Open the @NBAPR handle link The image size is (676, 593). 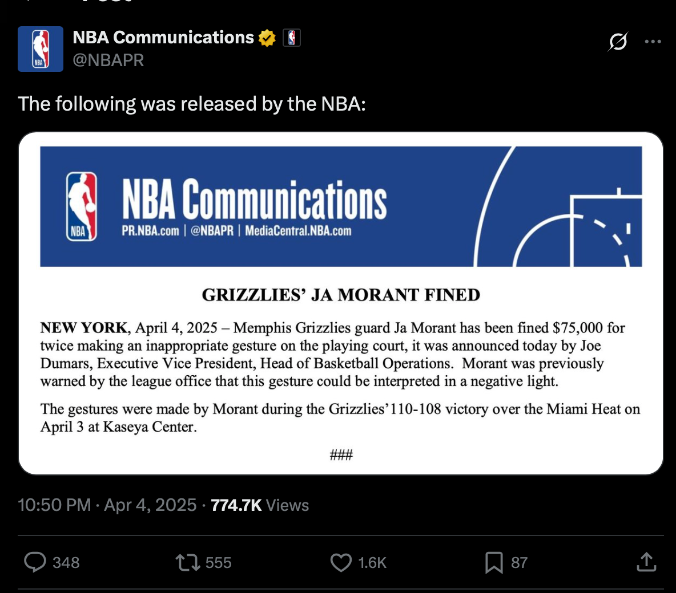click(x=109, y=59)
